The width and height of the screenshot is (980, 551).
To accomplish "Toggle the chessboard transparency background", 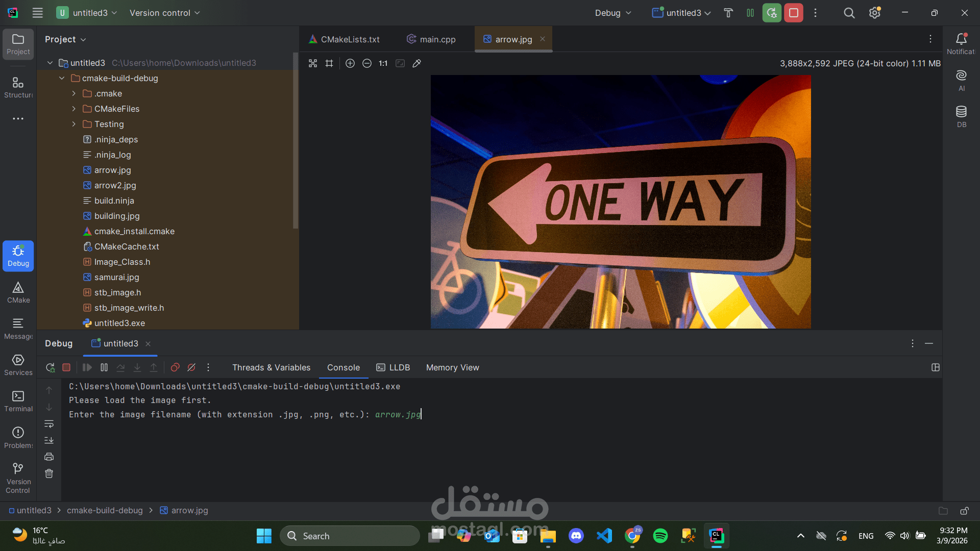I will point(313,63).
